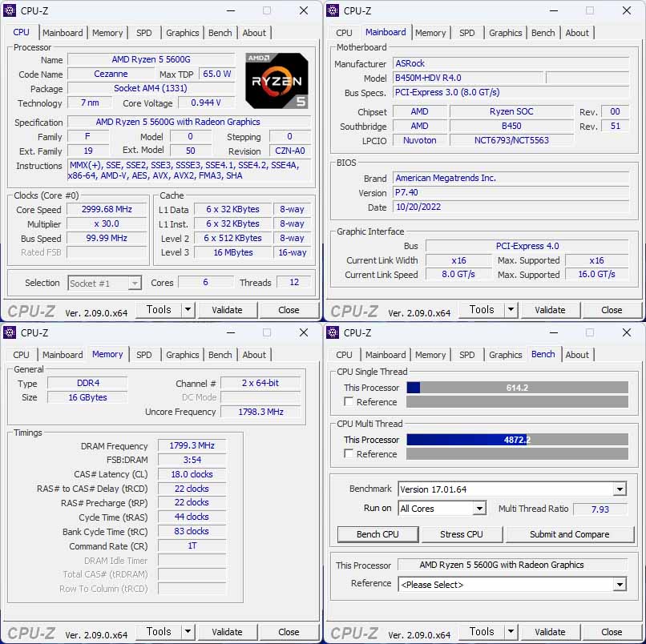Screen dimensions: 646x644
Task: Tick Reference checkbox under CPU Single Thread
Action: [349, 401]
